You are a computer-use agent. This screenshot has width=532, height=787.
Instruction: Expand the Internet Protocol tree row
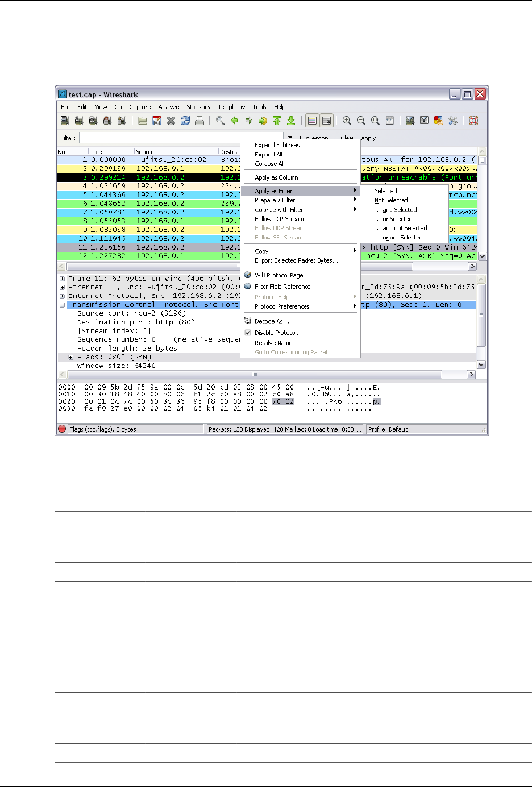point(62,296)
